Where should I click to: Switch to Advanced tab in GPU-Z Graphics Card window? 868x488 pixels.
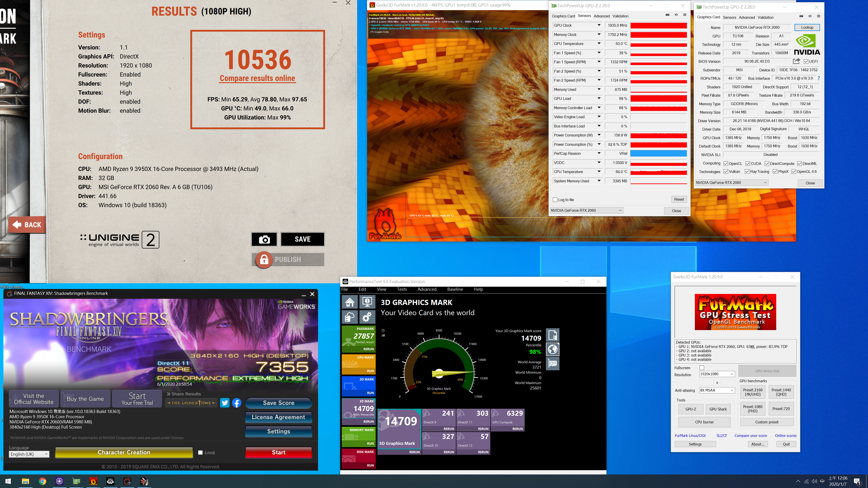coord(747,17)
